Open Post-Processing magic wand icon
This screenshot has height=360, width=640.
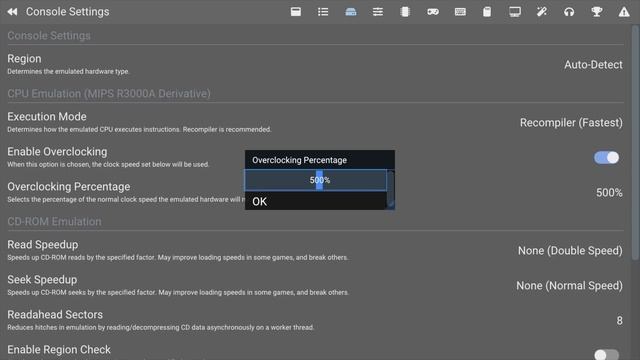[542, 12]
